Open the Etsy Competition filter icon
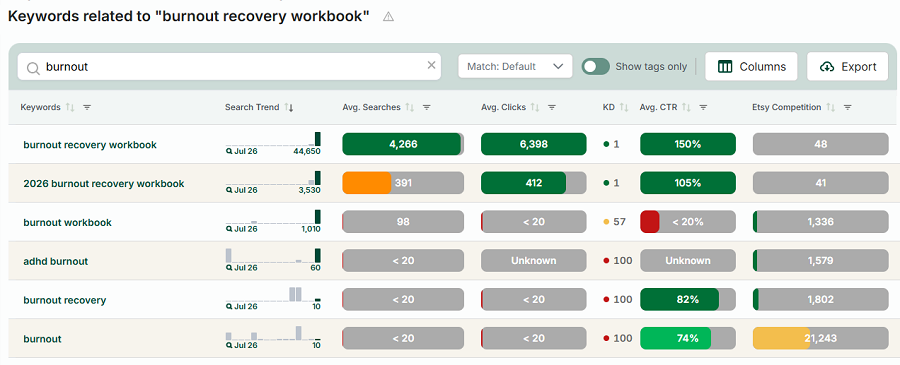 click(847, 107)
